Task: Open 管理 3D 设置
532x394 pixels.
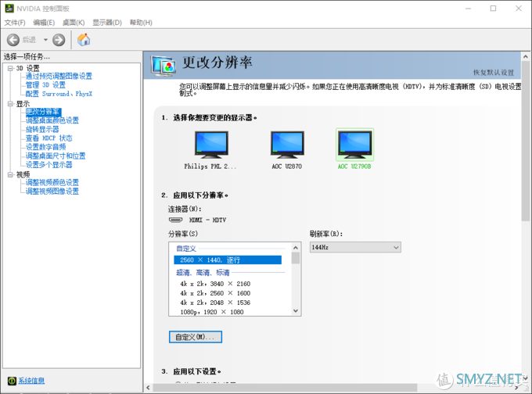Action: [x=45, y=84]
